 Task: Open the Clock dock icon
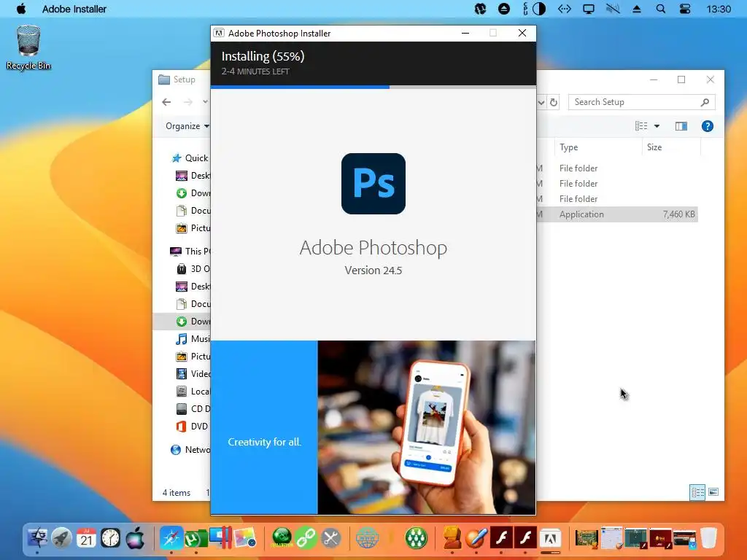coord(111,538)
